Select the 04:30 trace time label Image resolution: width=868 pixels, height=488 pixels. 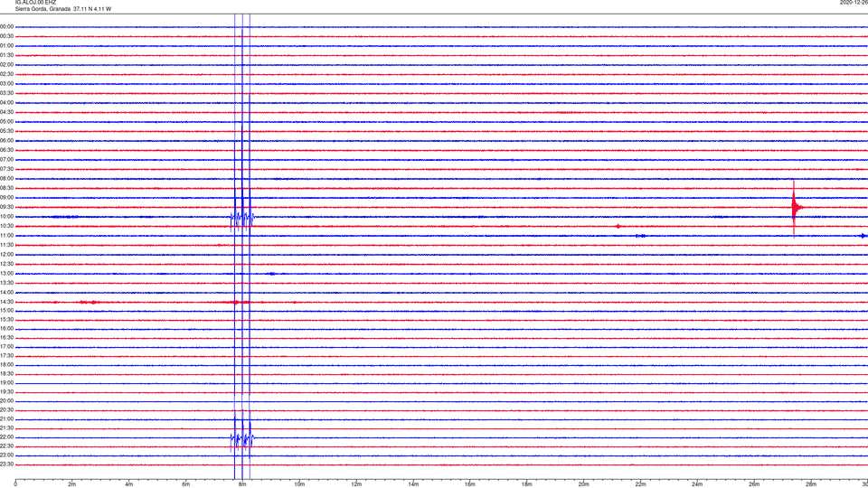tap(6, 112)
